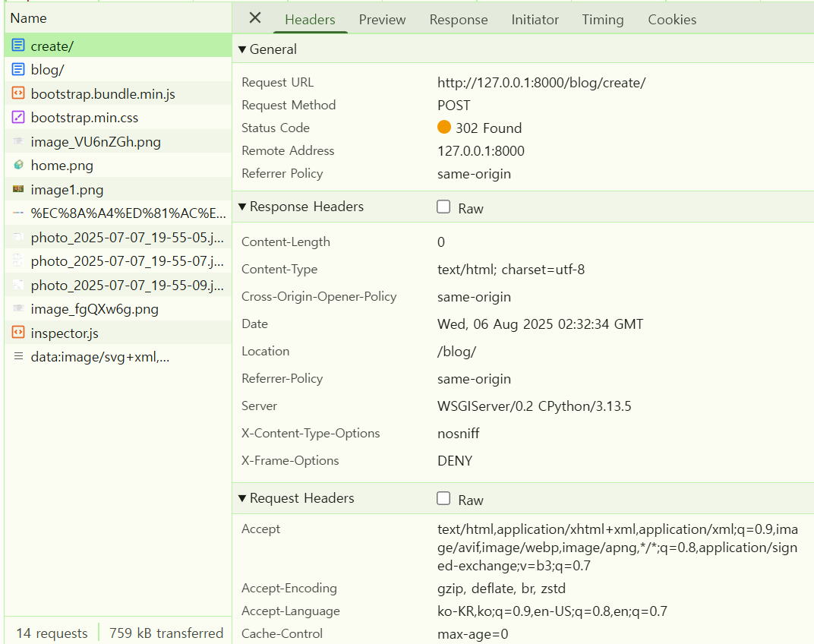Image resolution: width=814 pixels, height=644 pixels.
Task: Close the request details panel
Action: [255, 18]
